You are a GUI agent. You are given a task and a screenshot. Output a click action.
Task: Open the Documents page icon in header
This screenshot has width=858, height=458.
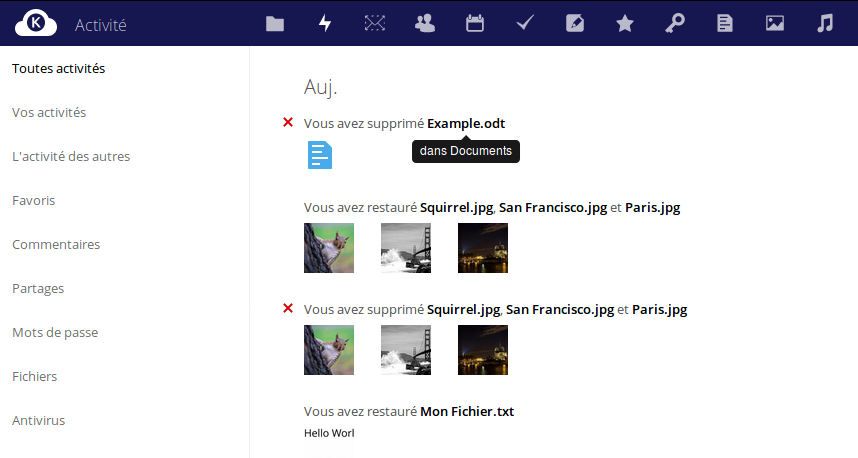tap(724, 23)
